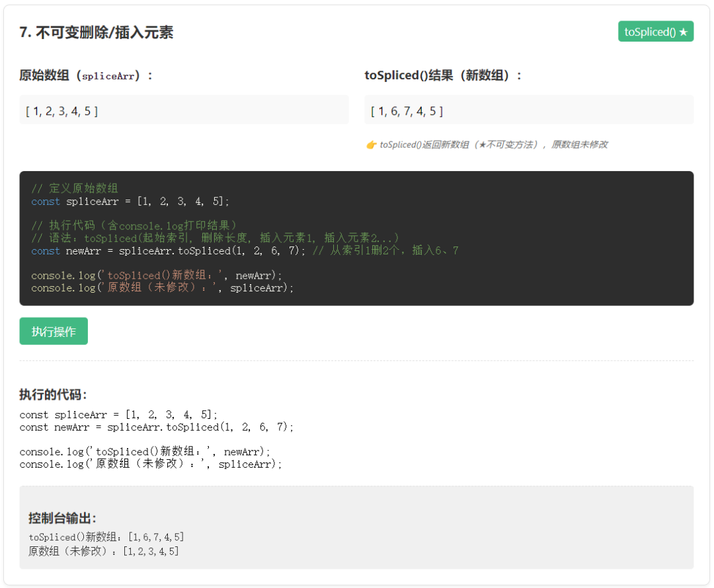
Task: Click the comment // 定义原始数组 in the code block
Action: pyautogui.click(x=75, y=188)
